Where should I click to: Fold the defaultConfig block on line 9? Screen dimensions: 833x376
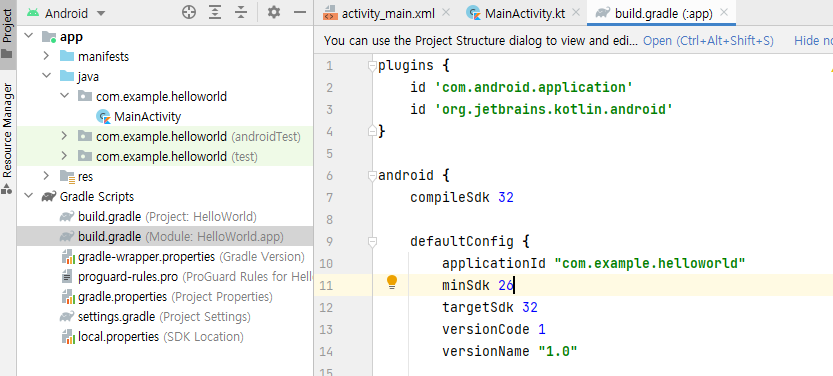click(x=372, y=242)
